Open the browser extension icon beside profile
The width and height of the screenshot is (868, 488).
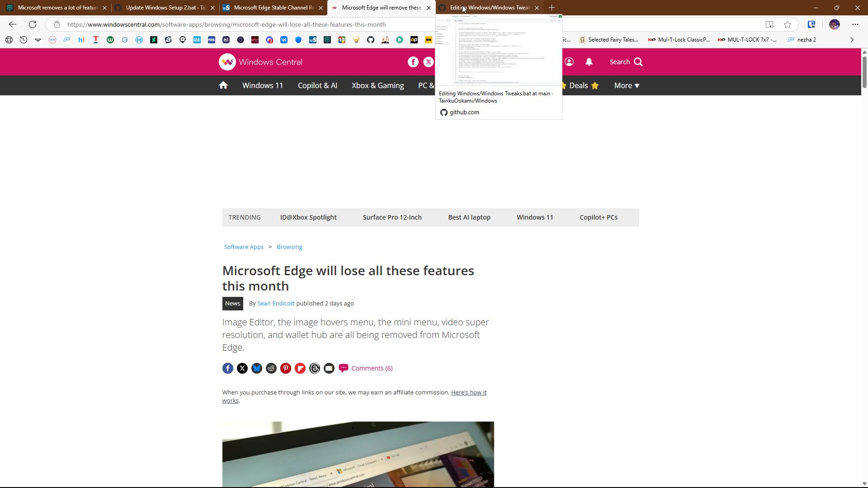point(811,24)
